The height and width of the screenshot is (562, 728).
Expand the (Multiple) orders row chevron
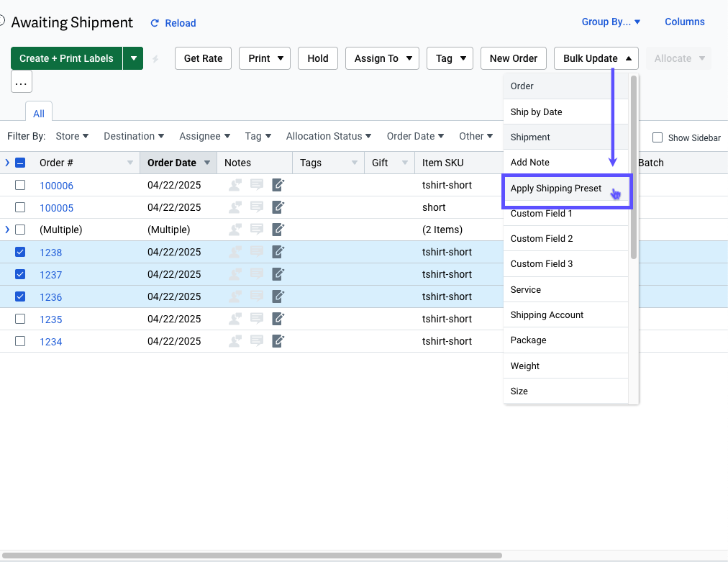tap(7, 230)
